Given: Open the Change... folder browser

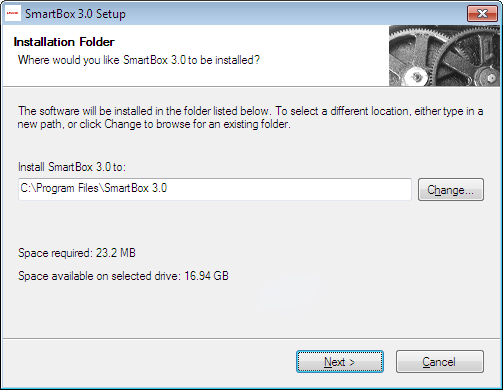Looking at the screenshot, I should [x=451, y=190].
